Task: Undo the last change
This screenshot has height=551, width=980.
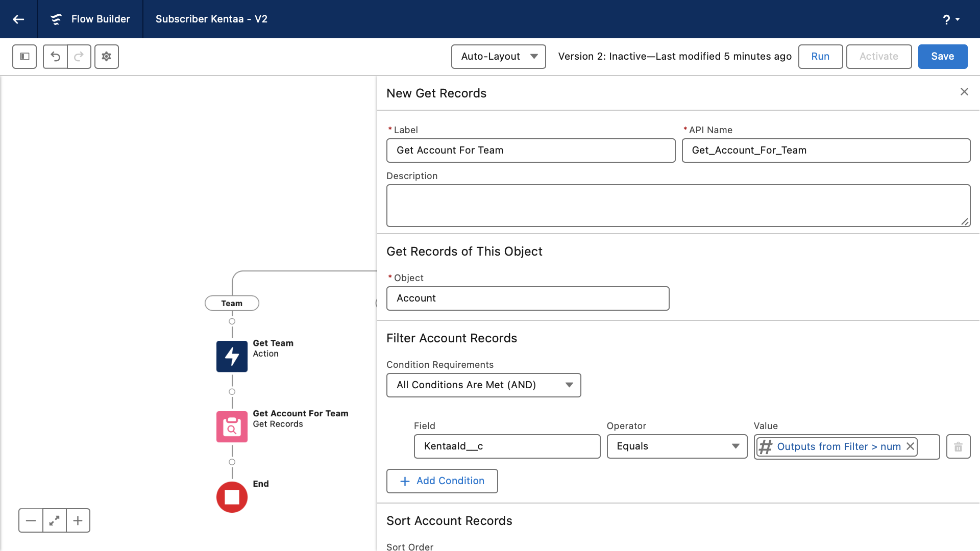Action: (x=55, y=57)
